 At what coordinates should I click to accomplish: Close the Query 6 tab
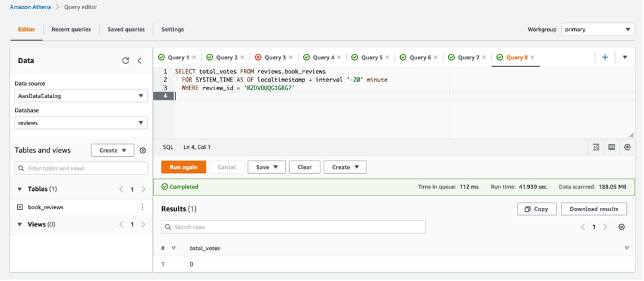(x=436, y=57)
